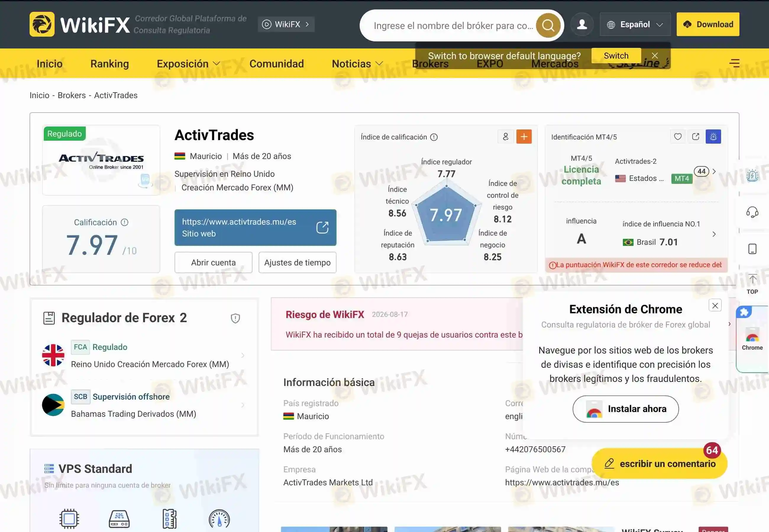Click the Ajustes de tiempo button

(298, 262)
